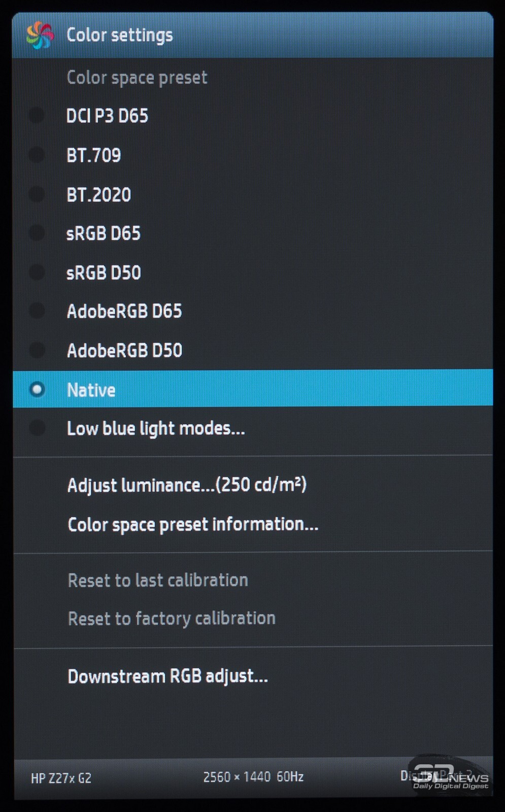Select the DCI P3 D65 radio button
The height and width of the screenshot is (812, 505).
tap(37, 115)
